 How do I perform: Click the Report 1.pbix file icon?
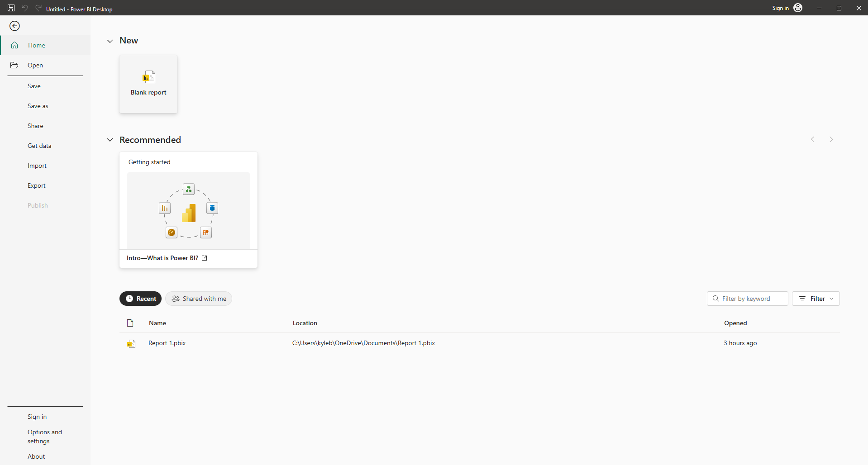131,343
